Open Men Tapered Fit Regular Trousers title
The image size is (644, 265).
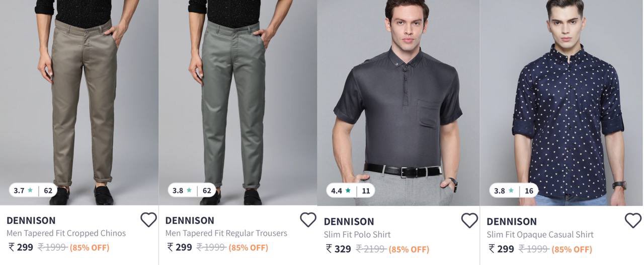(x=226, y=233)
